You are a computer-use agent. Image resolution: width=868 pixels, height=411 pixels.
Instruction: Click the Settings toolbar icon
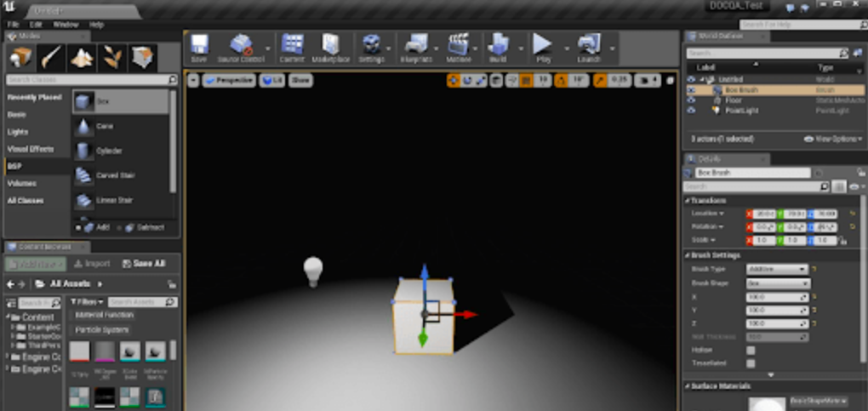[x=371, y=49]
